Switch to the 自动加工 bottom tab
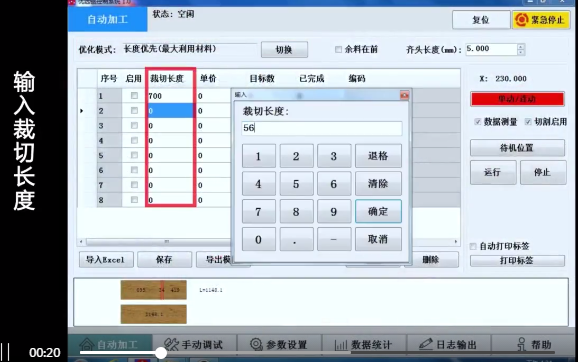 pyautogui.click(x=111, y=345)
